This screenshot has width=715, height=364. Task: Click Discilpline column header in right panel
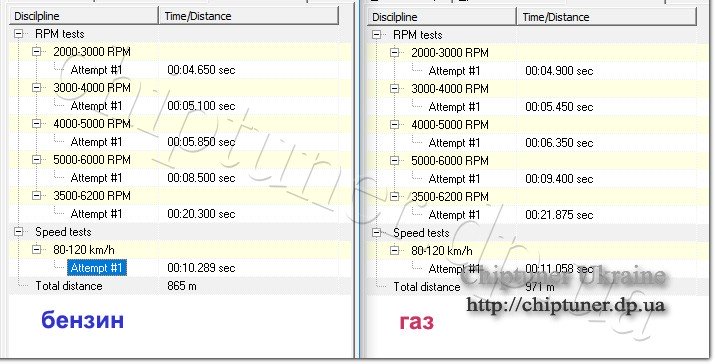(442, 17)
